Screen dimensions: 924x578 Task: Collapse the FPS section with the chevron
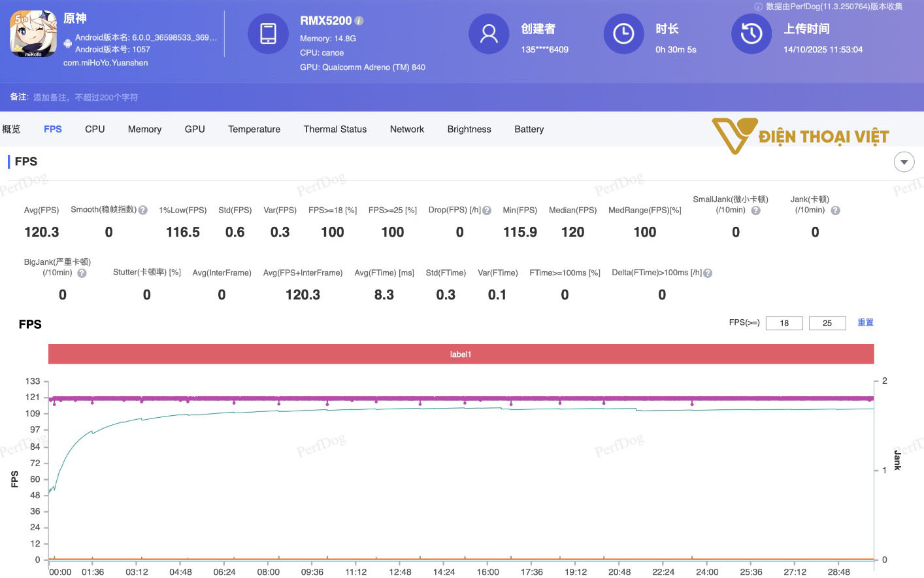coord(904,161)
